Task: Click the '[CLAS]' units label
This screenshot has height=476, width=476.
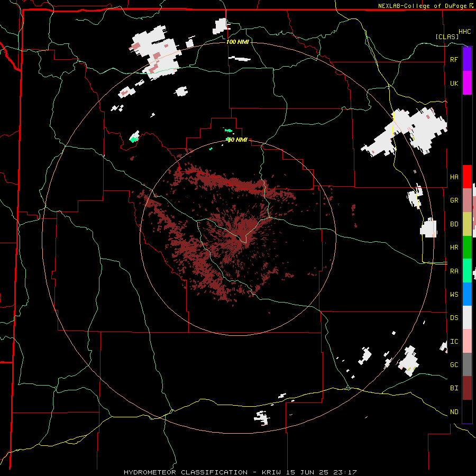Action: [447, 36]
